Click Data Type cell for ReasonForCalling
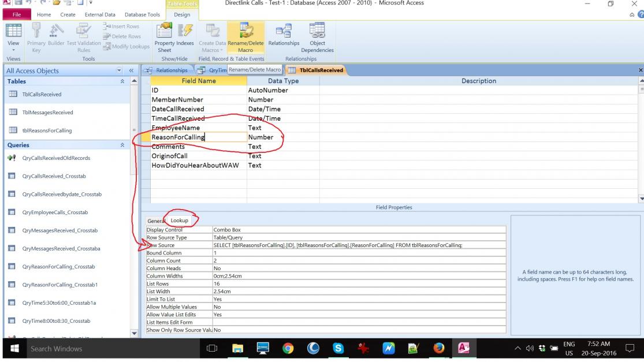 (x=283, y=137)
